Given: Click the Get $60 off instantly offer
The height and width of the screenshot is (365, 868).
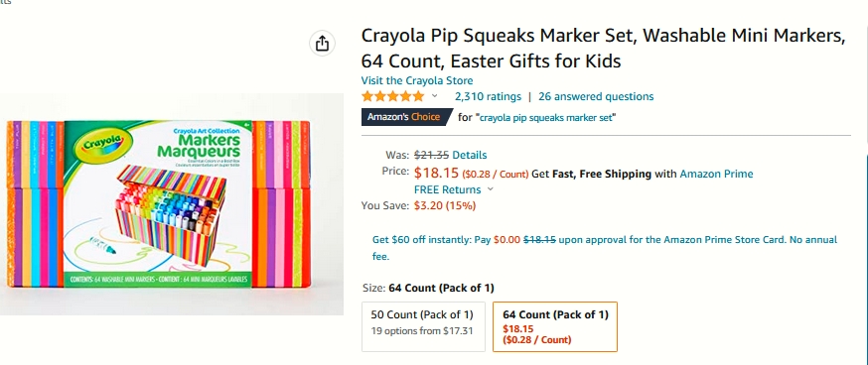Looking at the screenshot, I should pos(605,248).
